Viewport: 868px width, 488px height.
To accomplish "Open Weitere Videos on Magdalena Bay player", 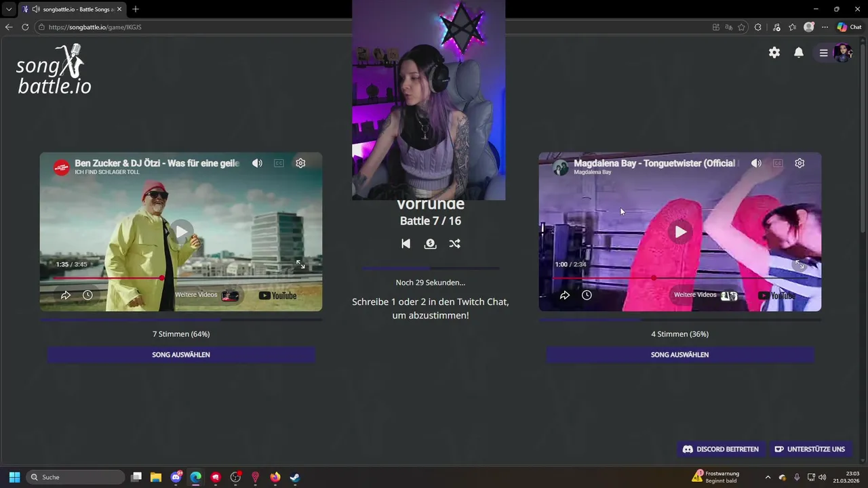I will click(x=706, y=296).
